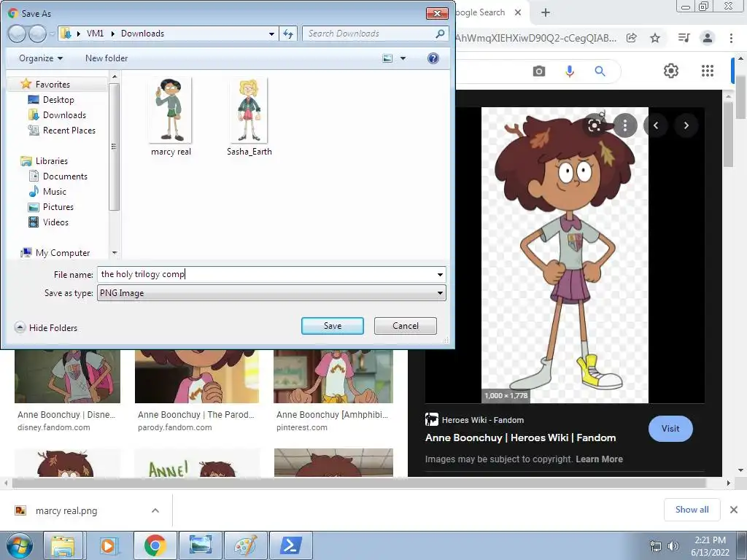This screenshot has height=560, width=747.
Task: Open marcy real.png download options chevron
Action: pyautogui.click(x=155, y=510)
